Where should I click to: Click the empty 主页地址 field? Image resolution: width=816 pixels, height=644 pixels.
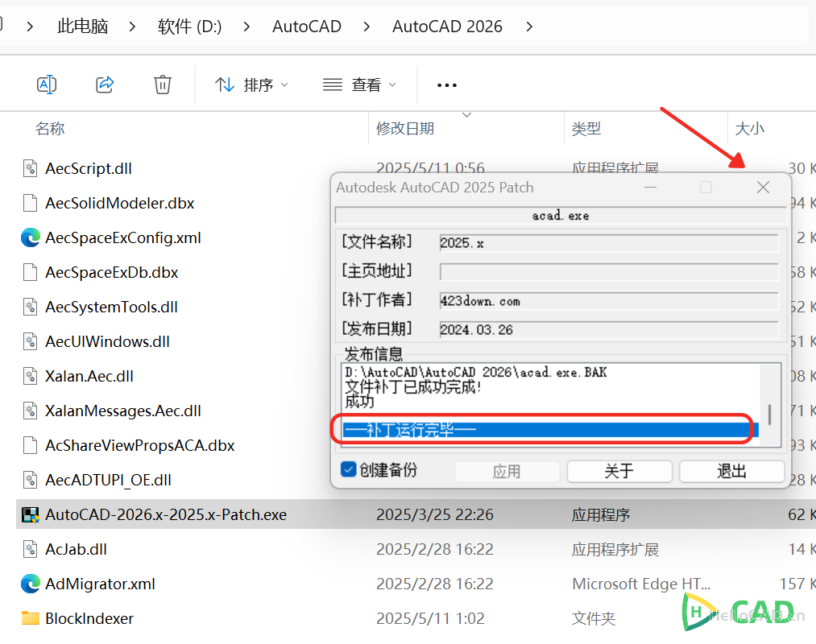coord(609,271)
